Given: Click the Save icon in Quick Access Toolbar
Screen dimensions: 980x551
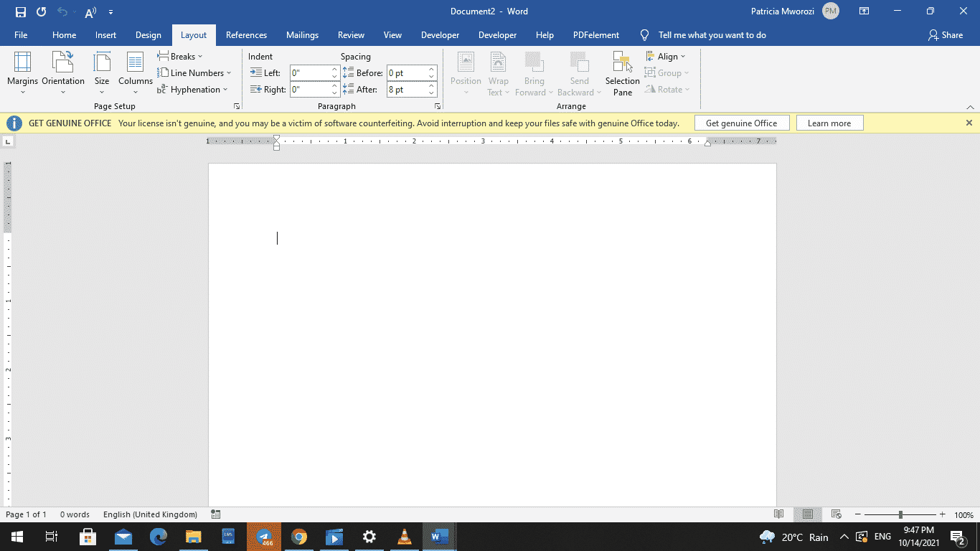Looking at the screenshot, I should coord(19,11).
